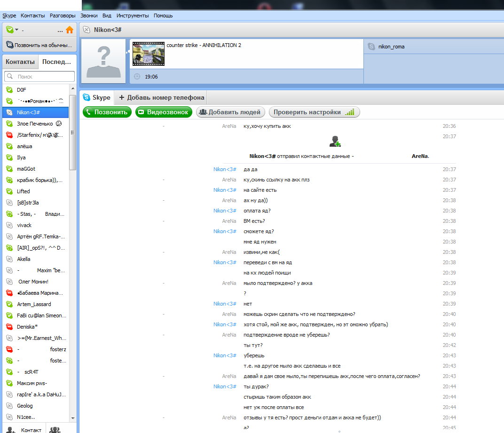The height and width of the screenshot is (433, 504).
Task: Open contact Максим pws-
Action: click(x=35, y=383)
